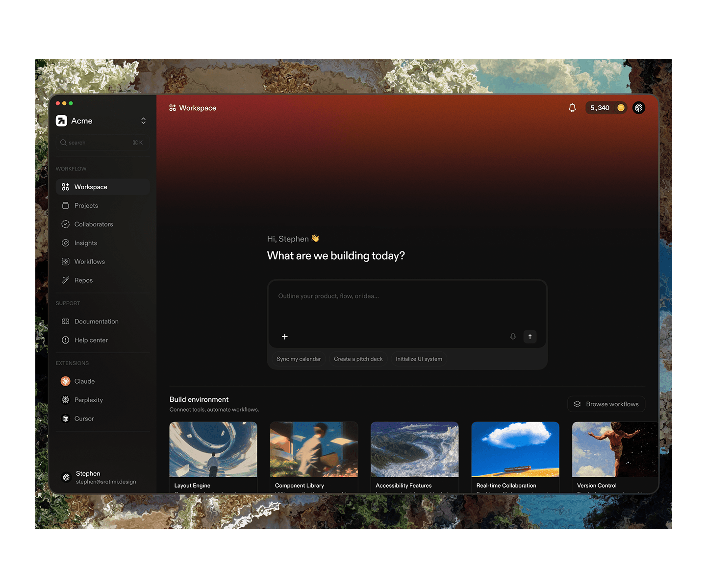The height and width of the screenshot is (588, 706).
Task: Open Help center
Action: pos(102,340)
